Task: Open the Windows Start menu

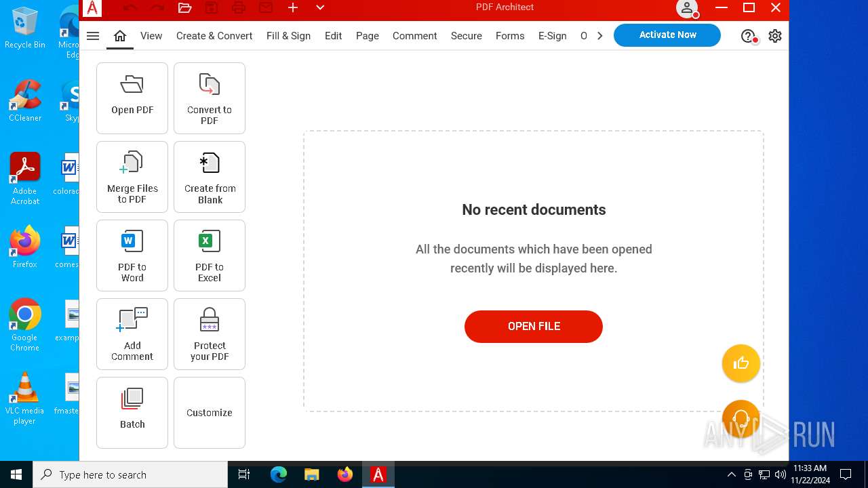Action: 16,474
